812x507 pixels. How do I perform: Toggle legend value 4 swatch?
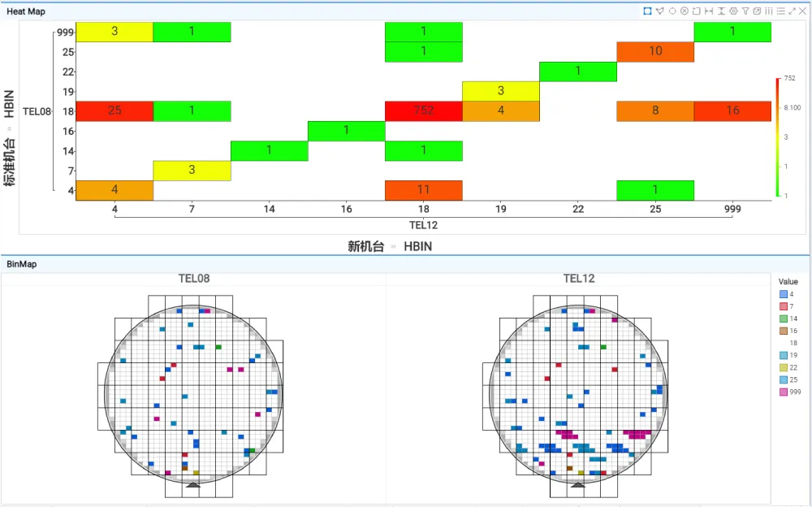pyautogui.click(x=784, y=294)
